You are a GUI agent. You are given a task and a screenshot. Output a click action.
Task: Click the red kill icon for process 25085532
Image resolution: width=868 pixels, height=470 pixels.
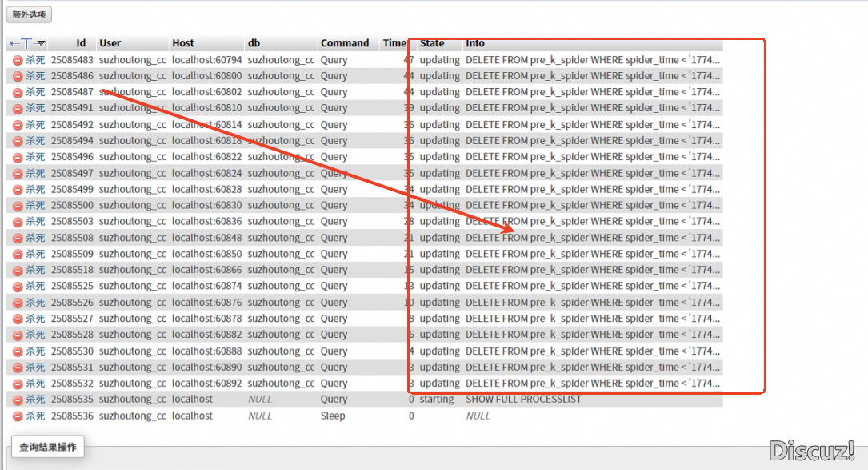click(x=18, y=384)
